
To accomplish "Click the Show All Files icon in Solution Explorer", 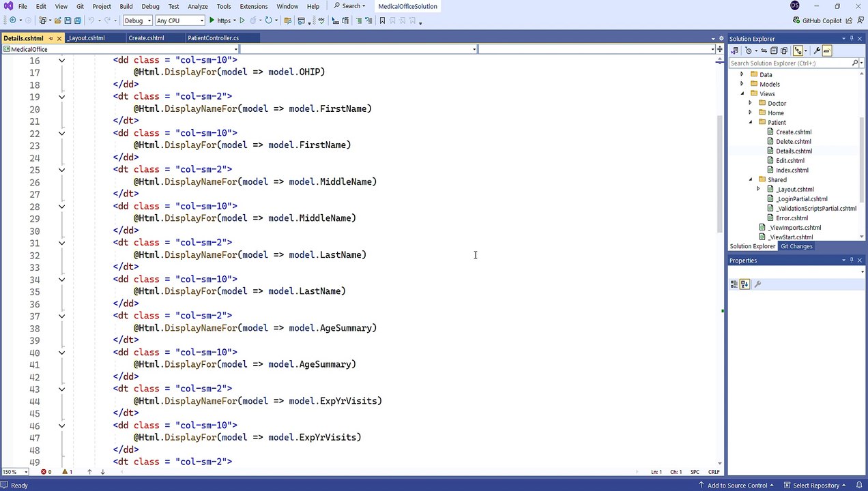I will click(x=783, y=50).
